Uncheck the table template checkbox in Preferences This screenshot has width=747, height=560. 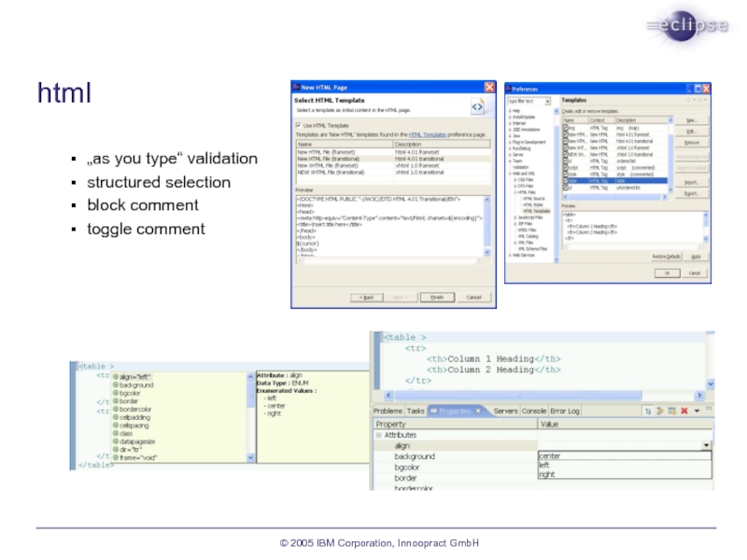[565, 181]
